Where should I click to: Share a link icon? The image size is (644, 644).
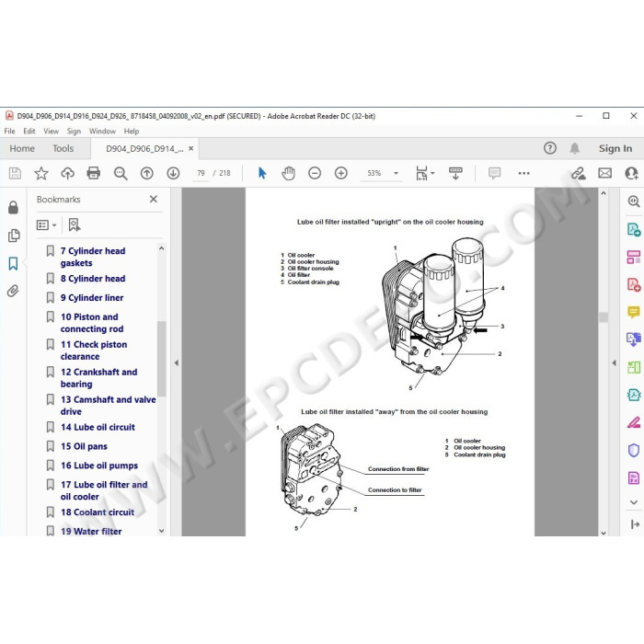point(579,173)
